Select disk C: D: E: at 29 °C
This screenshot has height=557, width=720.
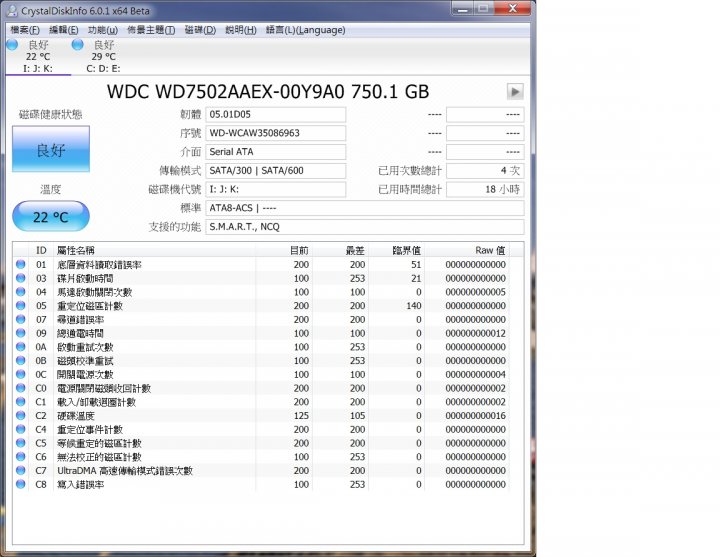[x=103, y=56]
